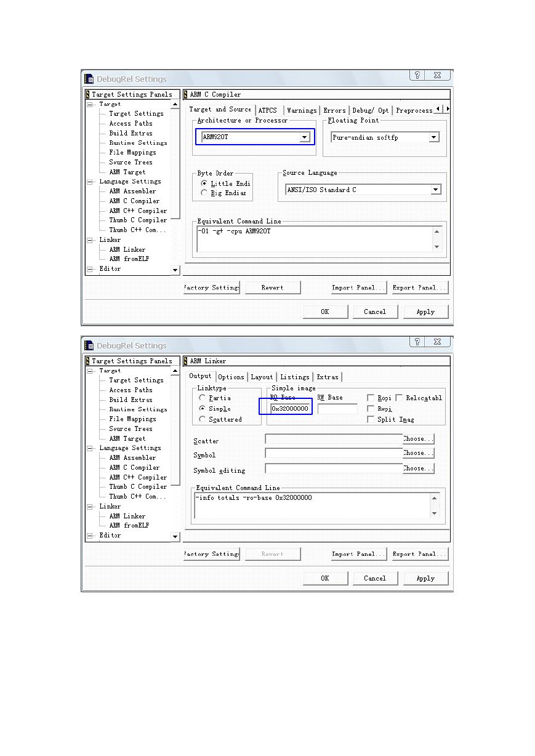
Task: Enable the Ropi checkbox
Action: coord(371,398)
